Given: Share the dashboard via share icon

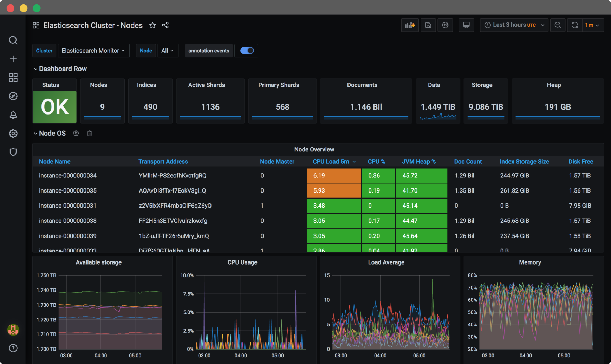Looking at the screenshot, I should (165, 25).
